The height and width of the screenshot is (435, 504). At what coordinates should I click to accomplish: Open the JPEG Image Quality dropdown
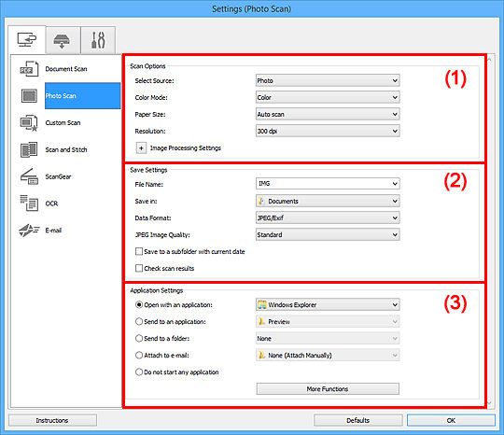pos(328,234)
